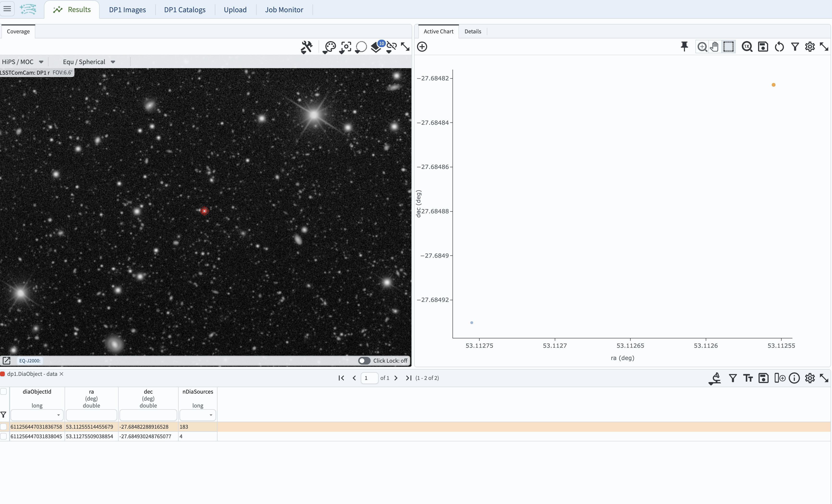Image resolution: width=832 pixels, height=504 pixels.
Task: Click the layers icon with badge 10
Action: pyautogui.click(x=376, y=47)
